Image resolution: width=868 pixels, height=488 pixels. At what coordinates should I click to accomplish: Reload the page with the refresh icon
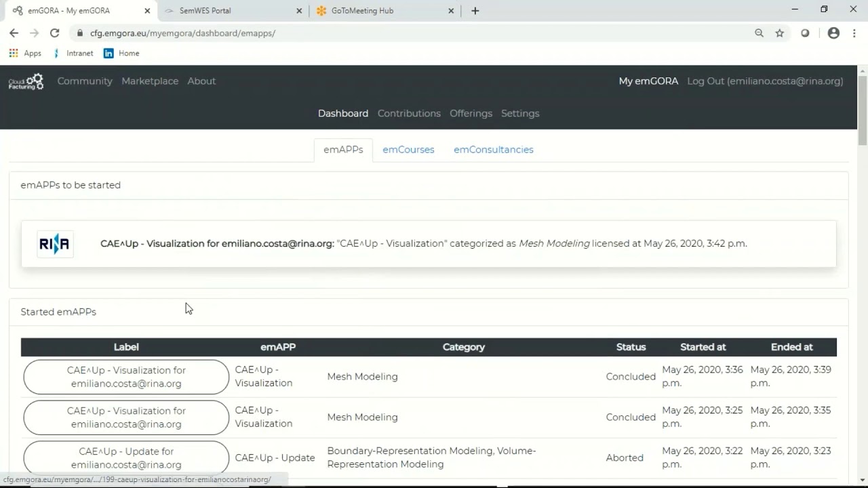[x=54, y=33]
